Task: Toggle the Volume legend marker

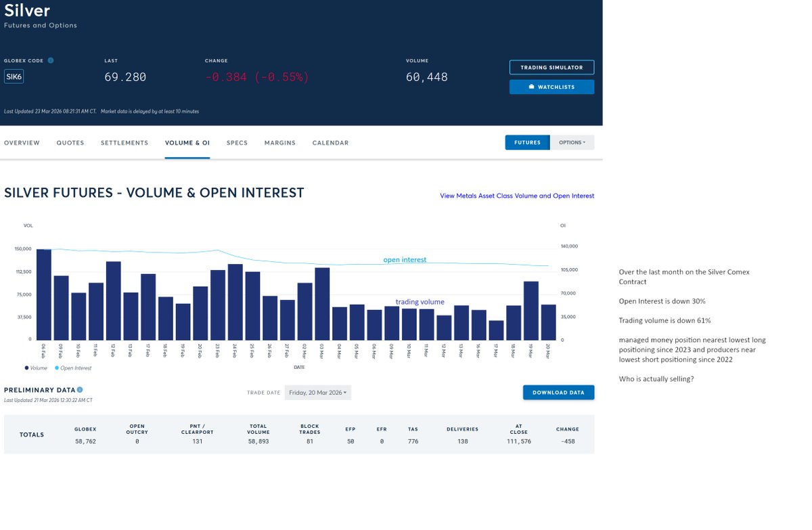Action: tap(26, 368)
